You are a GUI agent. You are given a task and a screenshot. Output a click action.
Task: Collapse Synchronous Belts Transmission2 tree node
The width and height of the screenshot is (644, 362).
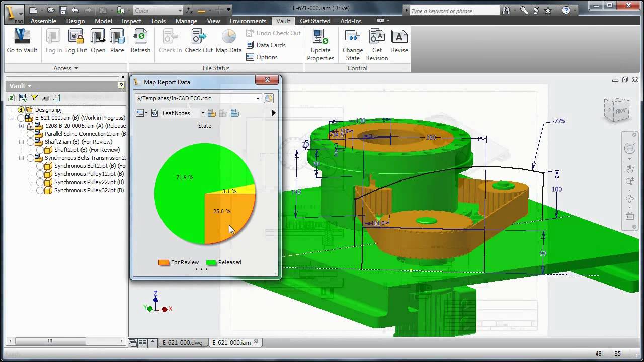tap(22, 158)
